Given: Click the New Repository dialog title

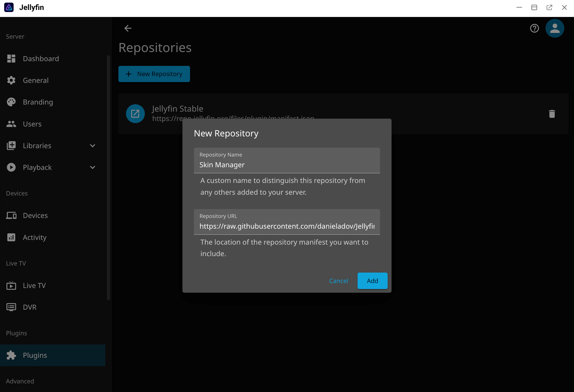Looking at the screenshot, I should [x=226, y=133].
